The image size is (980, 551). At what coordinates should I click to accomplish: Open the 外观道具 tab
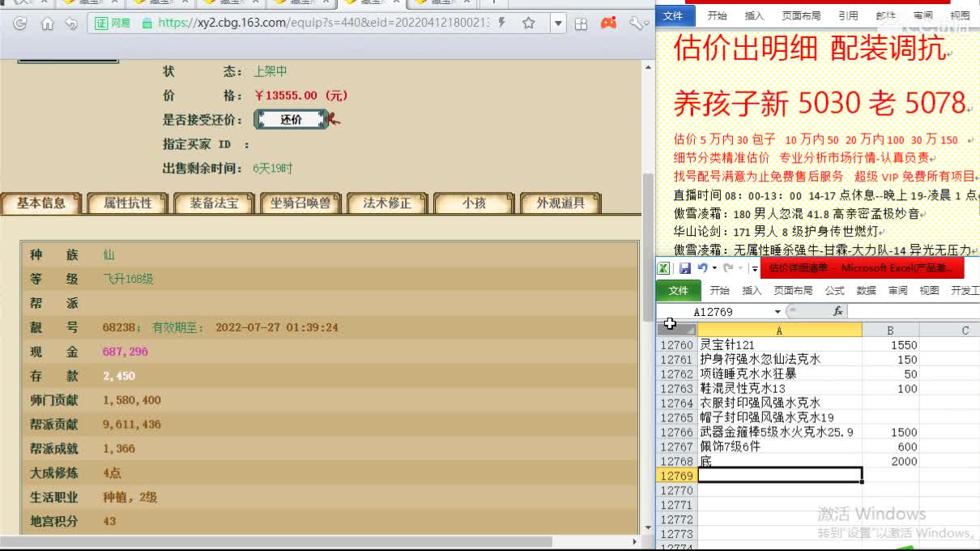tap(560, 203)
